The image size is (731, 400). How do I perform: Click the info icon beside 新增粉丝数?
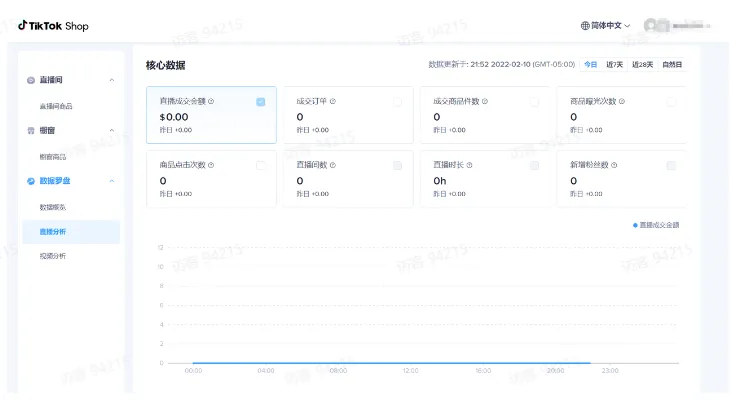pos(614,165)
